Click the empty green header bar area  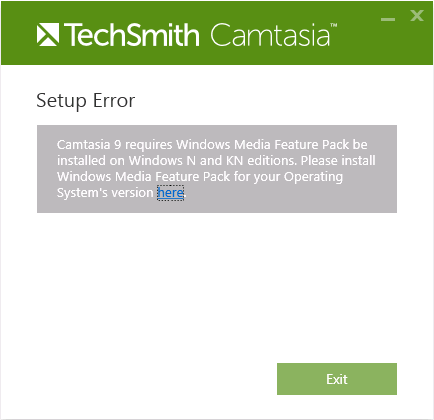point(357,47)
